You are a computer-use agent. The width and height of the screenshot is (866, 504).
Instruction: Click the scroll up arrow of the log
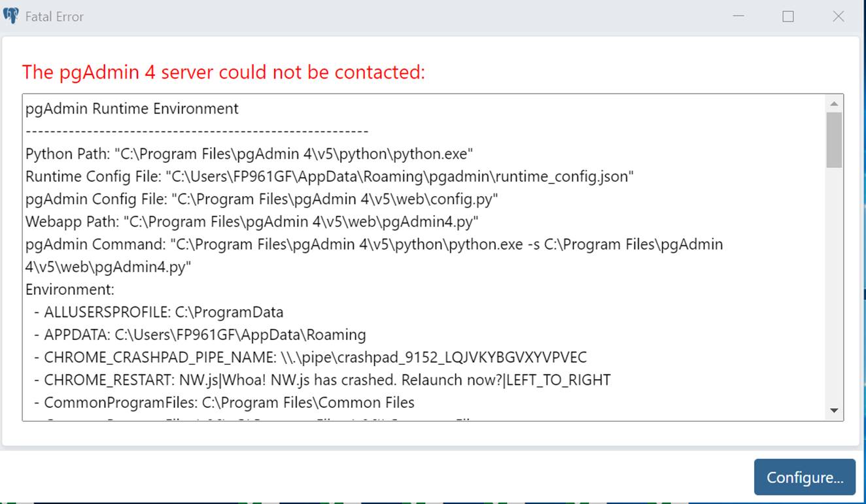[x=834, y=104]
